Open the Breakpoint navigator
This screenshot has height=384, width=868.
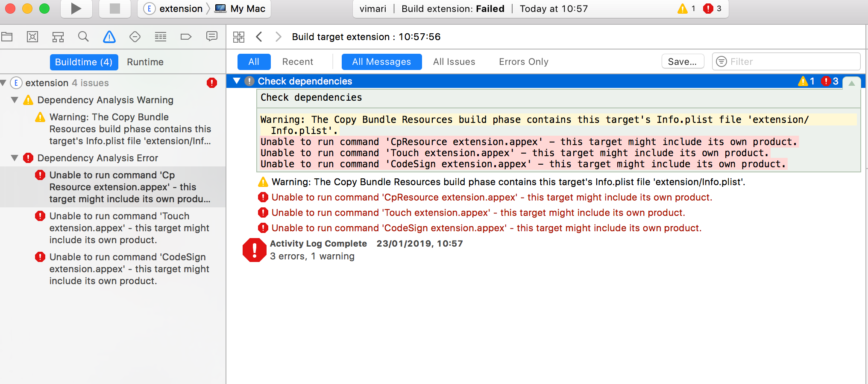coord(186,37)
